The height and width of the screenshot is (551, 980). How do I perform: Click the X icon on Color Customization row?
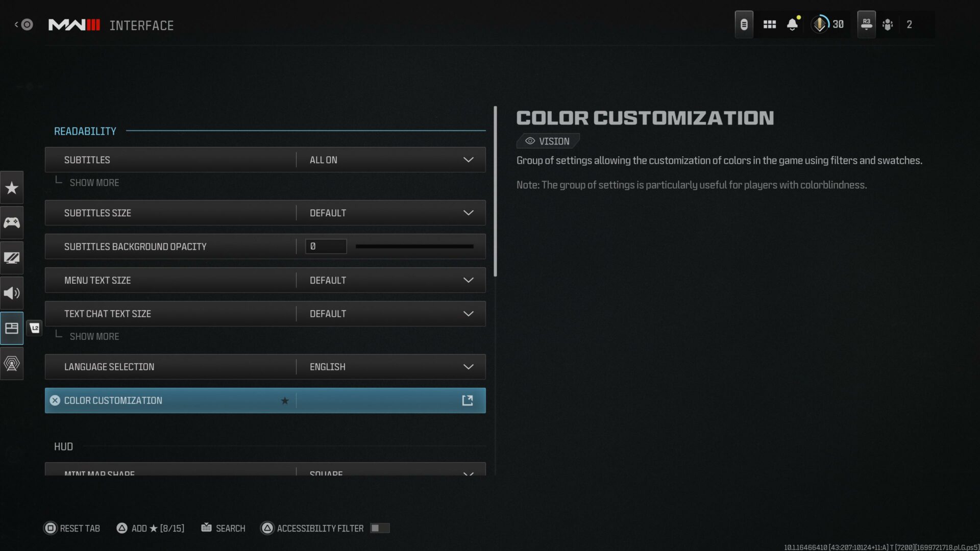pos(55,400)
